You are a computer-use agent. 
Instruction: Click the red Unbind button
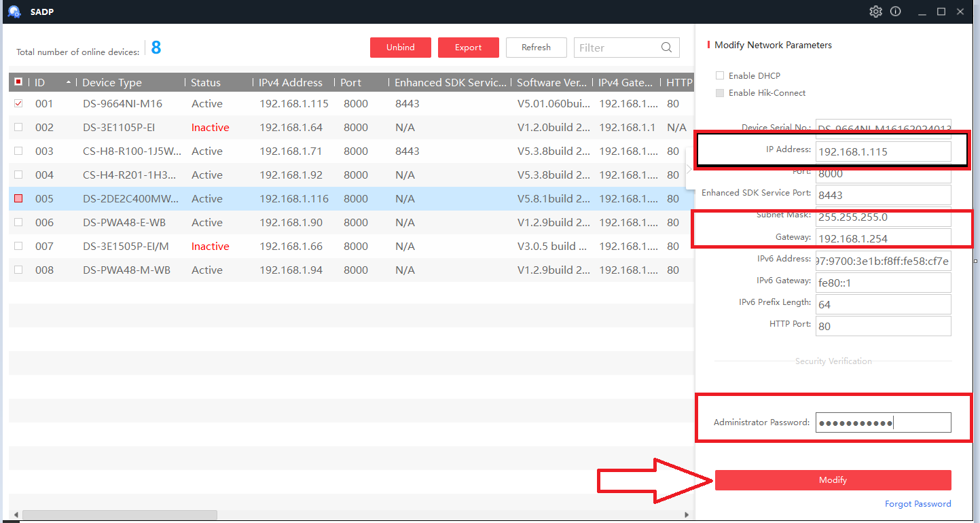[x=401, y=48]
